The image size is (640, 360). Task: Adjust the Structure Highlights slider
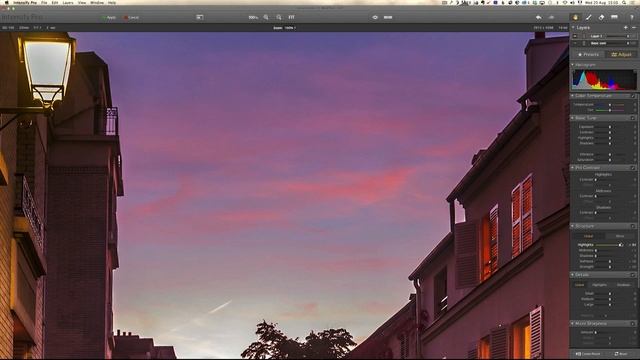(610, 245)
